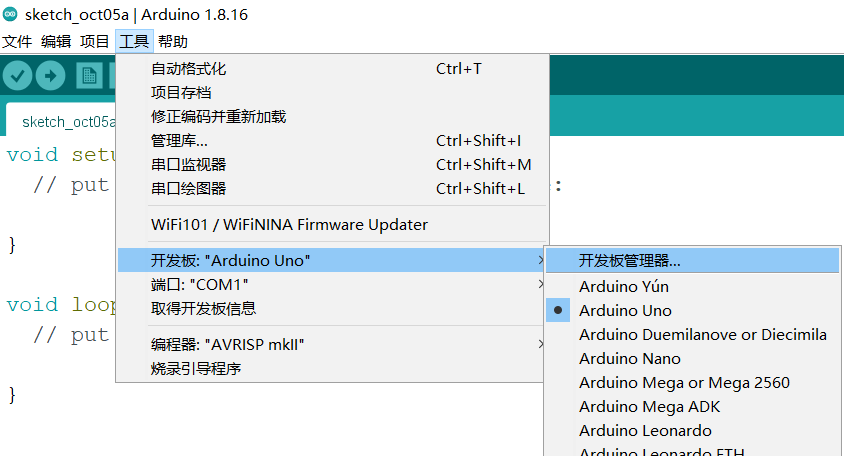Select Arduino Uno radio option
Viewport: 844px width, 456px height.
[x=625, y=310]
